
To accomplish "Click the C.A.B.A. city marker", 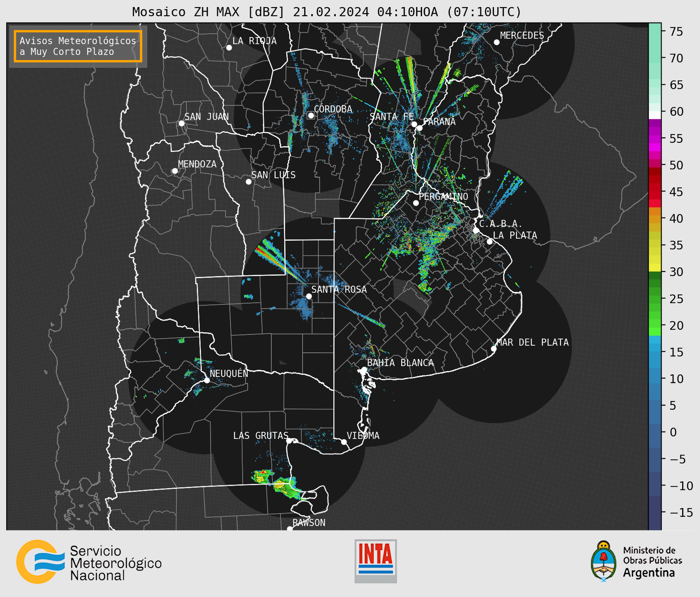I will 476,230.
